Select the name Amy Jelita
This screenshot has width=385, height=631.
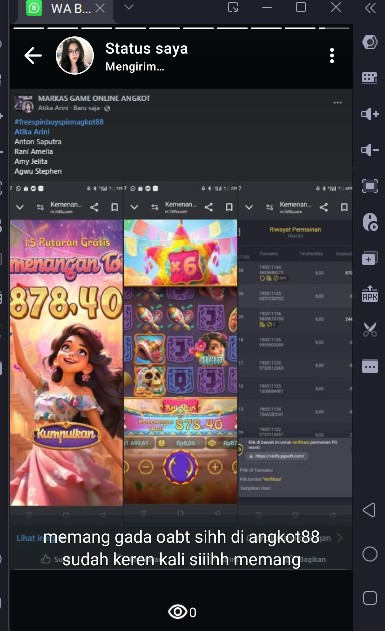[x=31, y=161]
